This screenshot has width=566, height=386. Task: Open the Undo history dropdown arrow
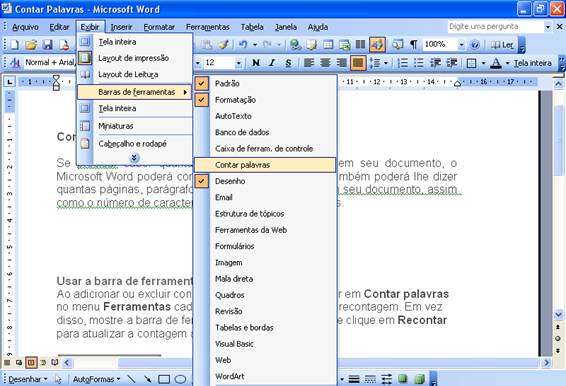[255, 45]
